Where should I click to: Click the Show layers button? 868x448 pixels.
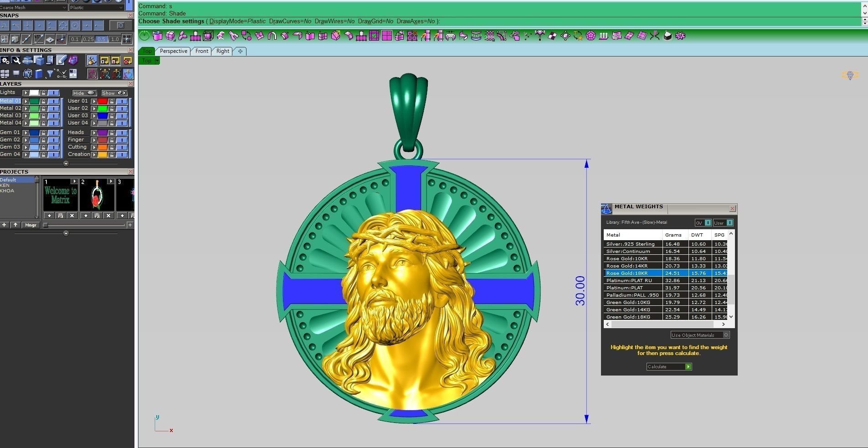[114, 93]
